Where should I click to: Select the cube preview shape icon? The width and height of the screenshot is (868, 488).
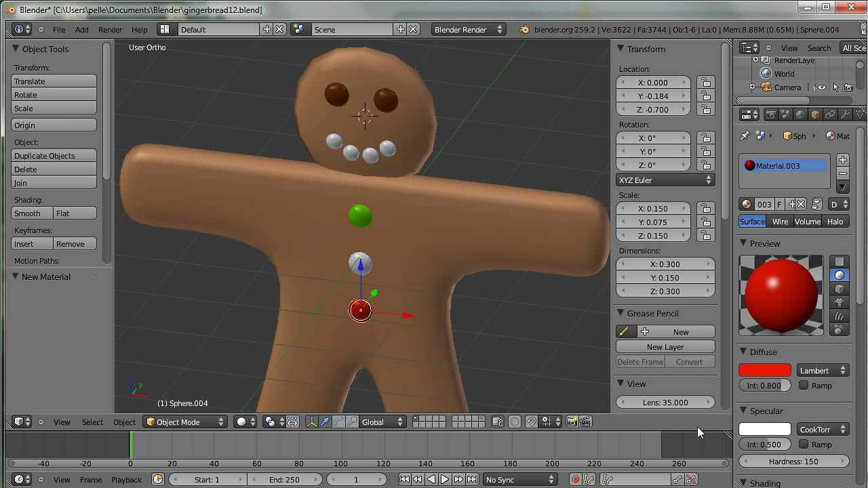[x=840, y=289]
